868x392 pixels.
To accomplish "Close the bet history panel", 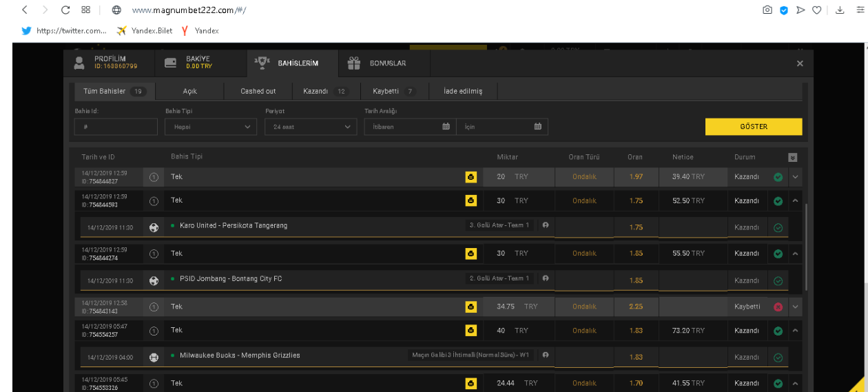I will (800, 63).
